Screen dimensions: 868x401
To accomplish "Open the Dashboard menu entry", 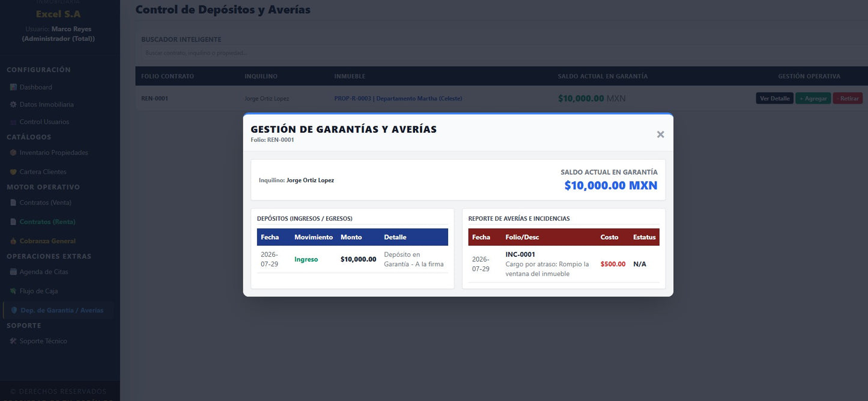I will [36, 87].
